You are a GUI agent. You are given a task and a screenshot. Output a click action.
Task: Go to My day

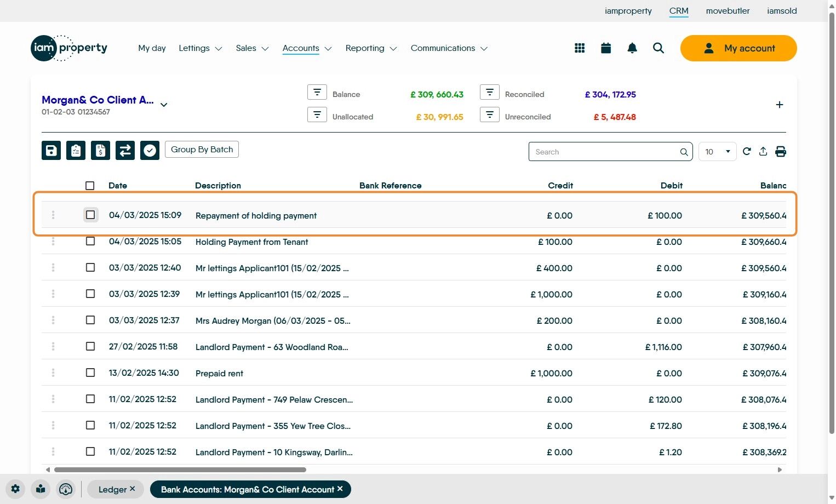[x=152, y=48]
